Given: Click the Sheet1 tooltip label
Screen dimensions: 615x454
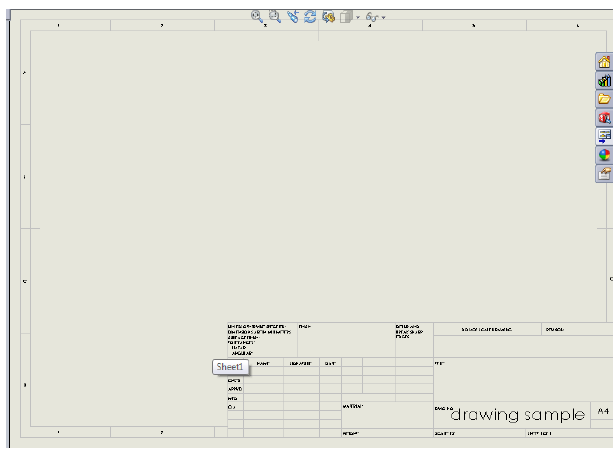Looking at the screenshot, I should pyautogui.click(x=230, y=367).
